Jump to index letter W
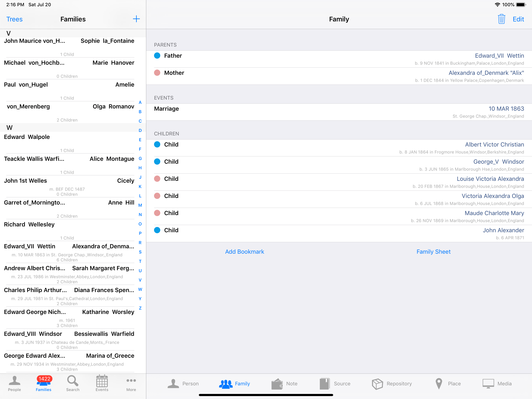The width and height of the screenshot is (532, 399). [x=140, y=289]
